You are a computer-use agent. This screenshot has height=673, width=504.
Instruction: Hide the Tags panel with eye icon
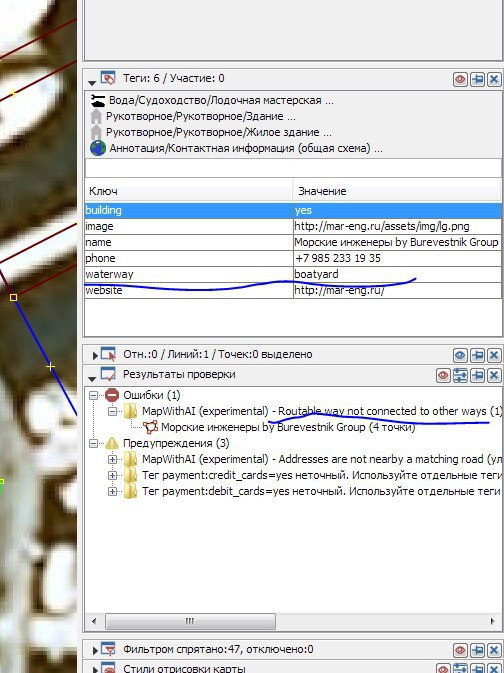[460, 79]
